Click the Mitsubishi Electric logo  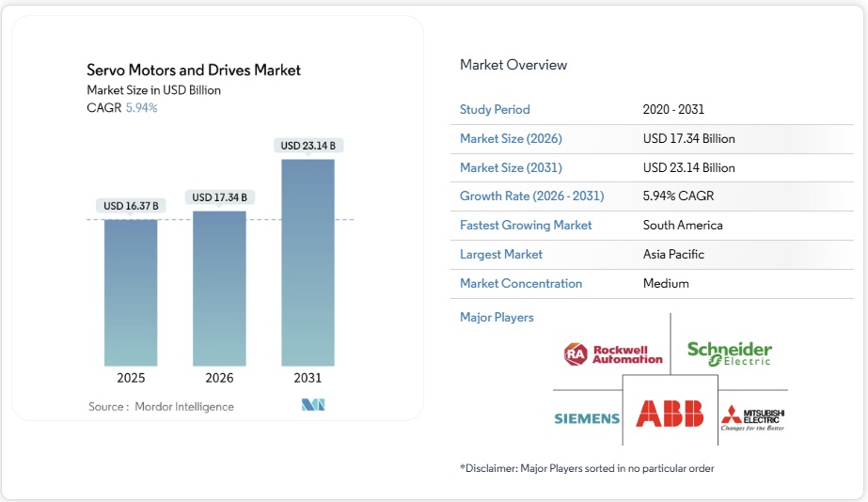pyautogui.click(x=752, y=417)
